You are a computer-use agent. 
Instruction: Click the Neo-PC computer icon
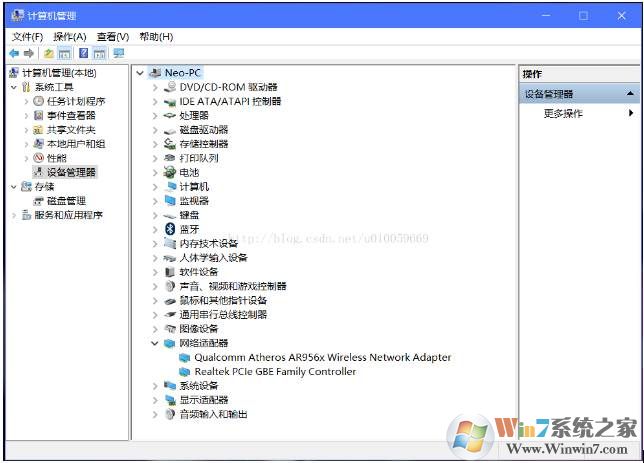tap(155, 73)
